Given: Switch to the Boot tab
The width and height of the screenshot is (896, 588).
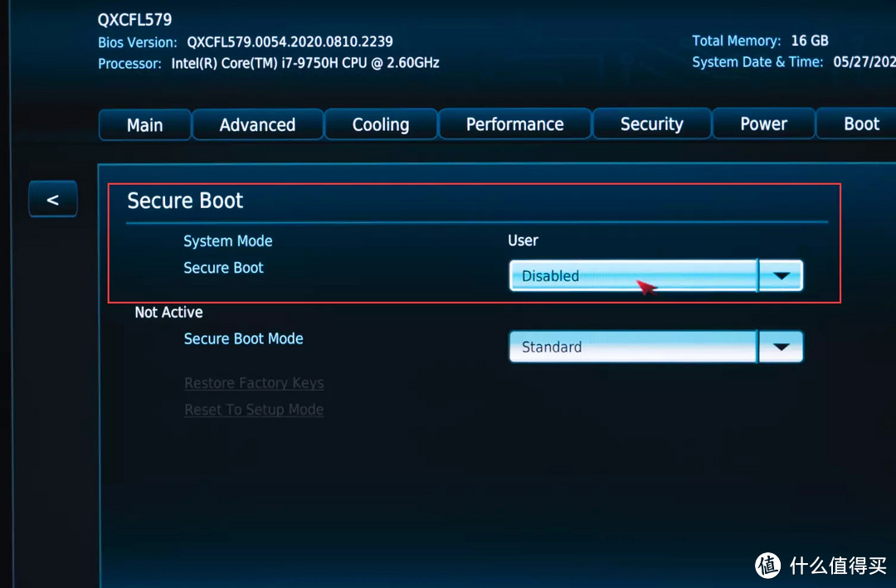Looking at the screenshot, I should pos(863,124).
